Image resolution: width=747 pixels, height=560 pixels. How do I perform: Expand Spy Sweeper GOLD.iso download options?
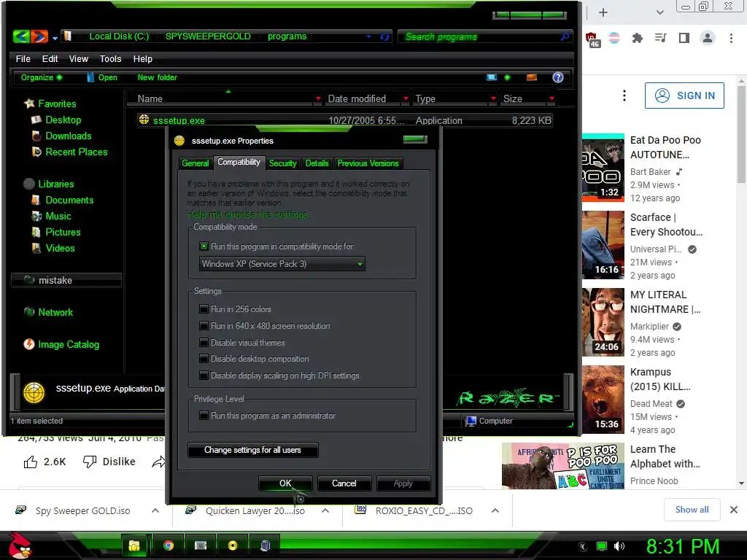pos(155,510)
